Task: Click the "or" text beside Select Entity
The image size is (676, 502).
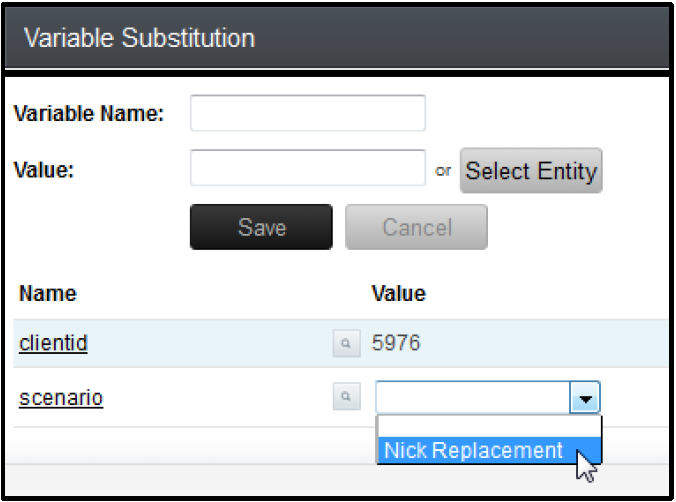Action: coord(443,171)
